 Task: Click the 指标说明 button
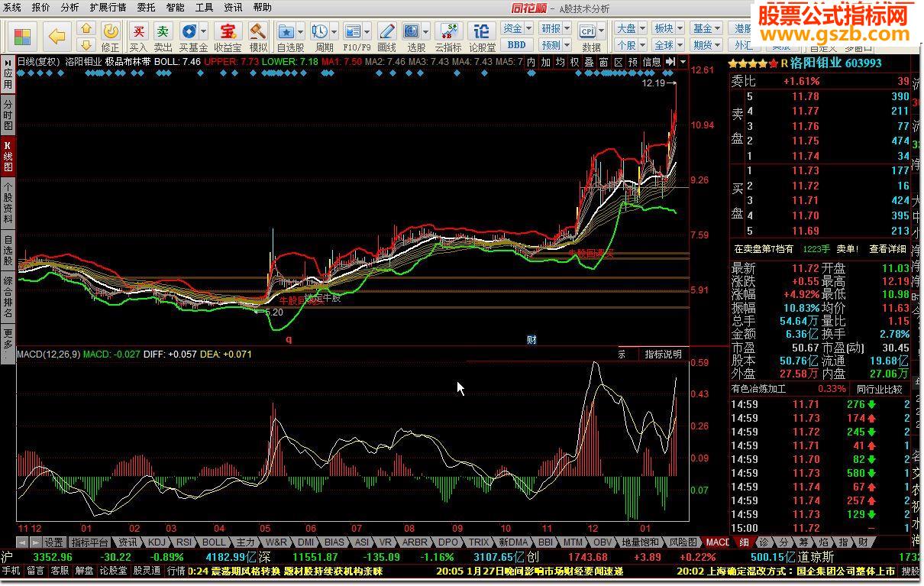pos(663,354)
